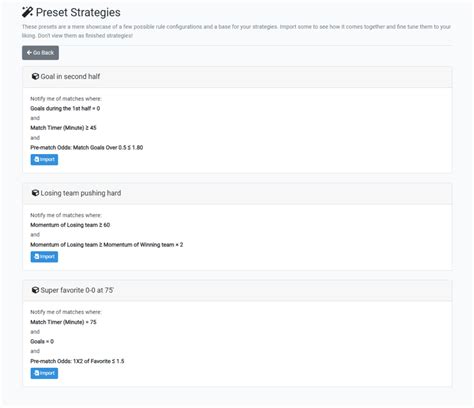Click the Losing team pushing hard header
The image size is (474, 408).
[x=237, y=193]
